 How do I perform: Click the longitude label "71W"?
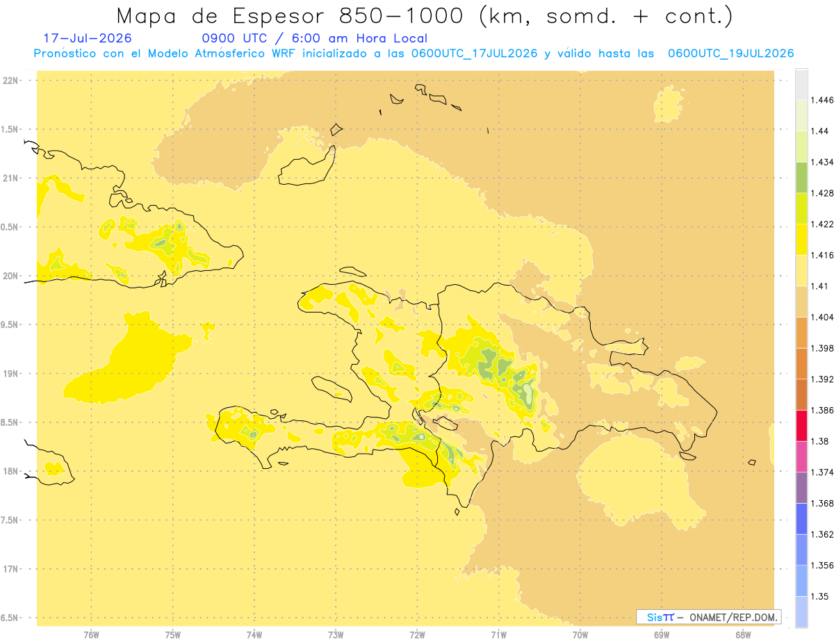tap(498, 635)
